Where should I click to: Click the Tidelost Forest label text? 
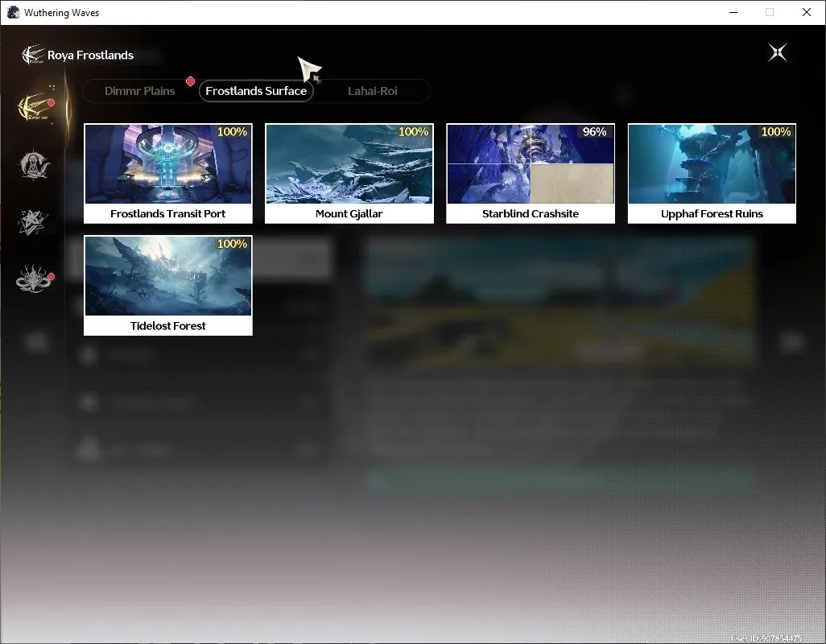tap(168, 326)
